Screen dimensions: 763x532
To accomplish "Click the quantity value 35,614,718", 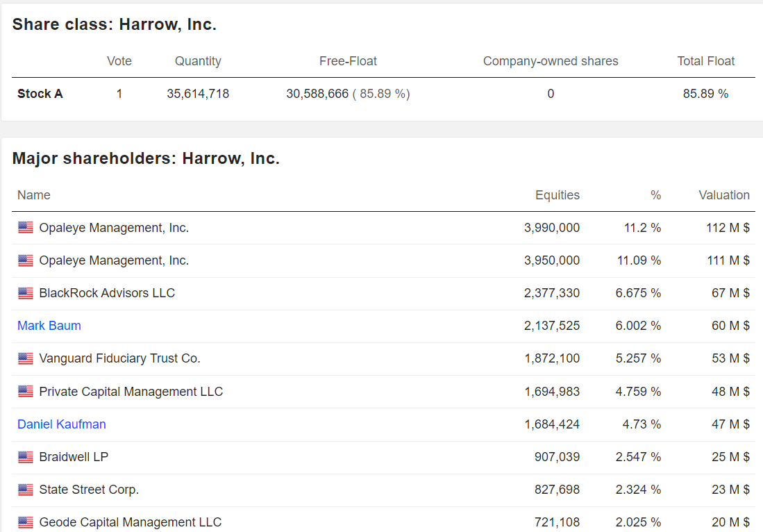I will click(x=198, y=94).
